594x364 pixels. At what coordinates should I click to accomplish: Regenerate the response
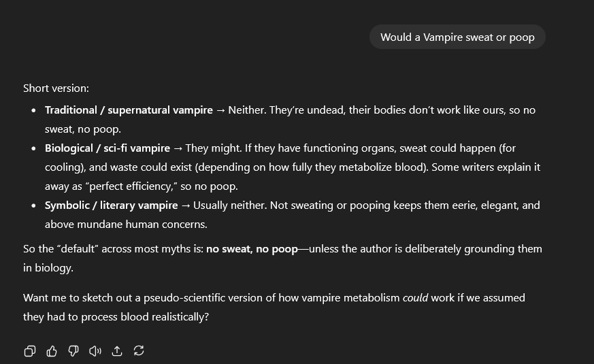tap(139, 351)
